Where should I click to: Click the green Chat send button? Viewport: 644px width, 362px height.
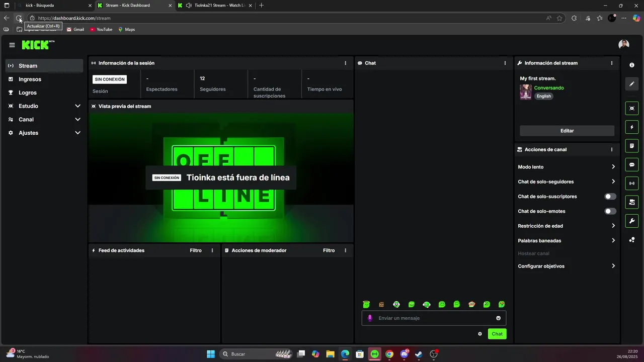click(x=497, y=334)
